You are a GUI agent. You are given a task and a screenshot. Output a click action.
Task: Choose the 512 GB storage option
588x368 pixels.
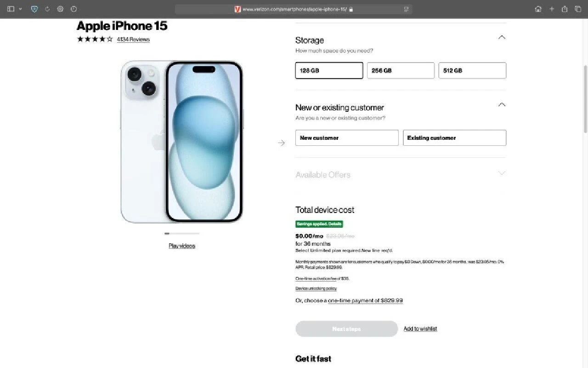472,70
